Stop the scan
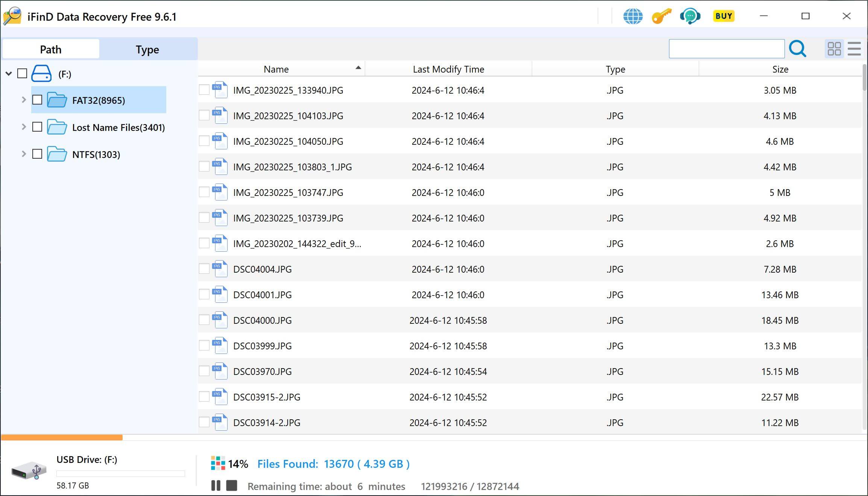Viewport: 868px width, 496px height. 232,485
